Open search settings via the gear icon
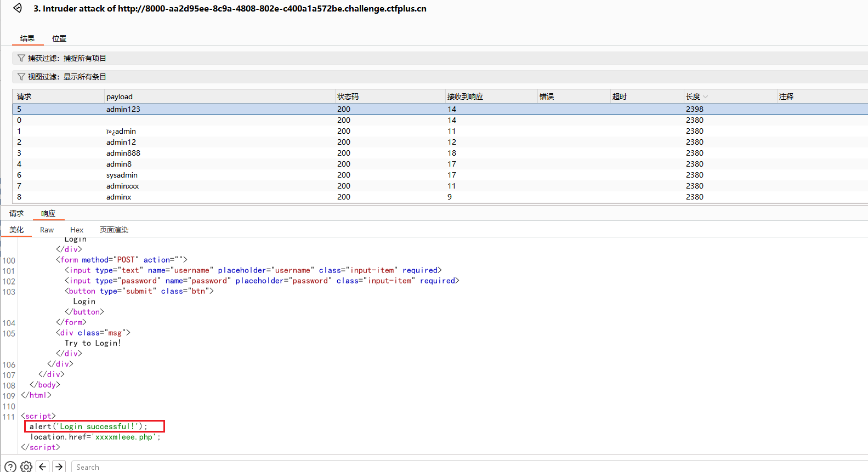868x472 pixels. [26, 467]
